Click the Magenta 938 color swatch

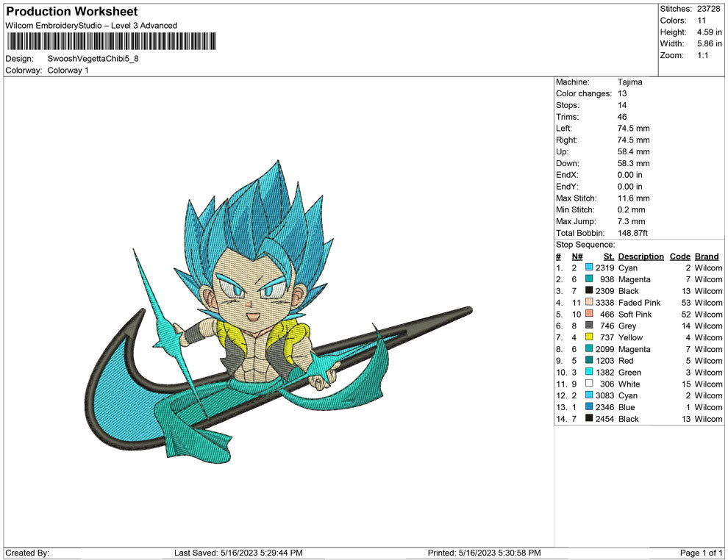[589, 279]
